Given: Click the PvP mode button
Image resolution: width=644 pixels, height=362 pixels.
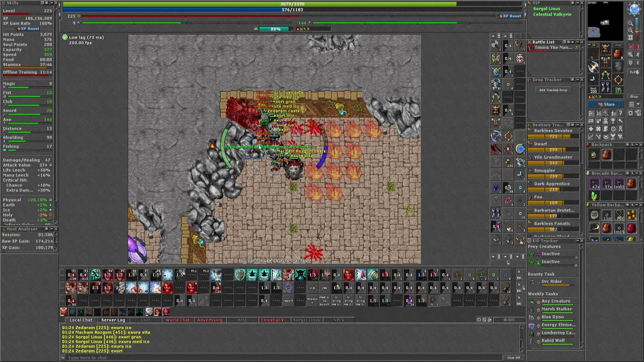Looking at the screenshot, I should click(634, 72).
